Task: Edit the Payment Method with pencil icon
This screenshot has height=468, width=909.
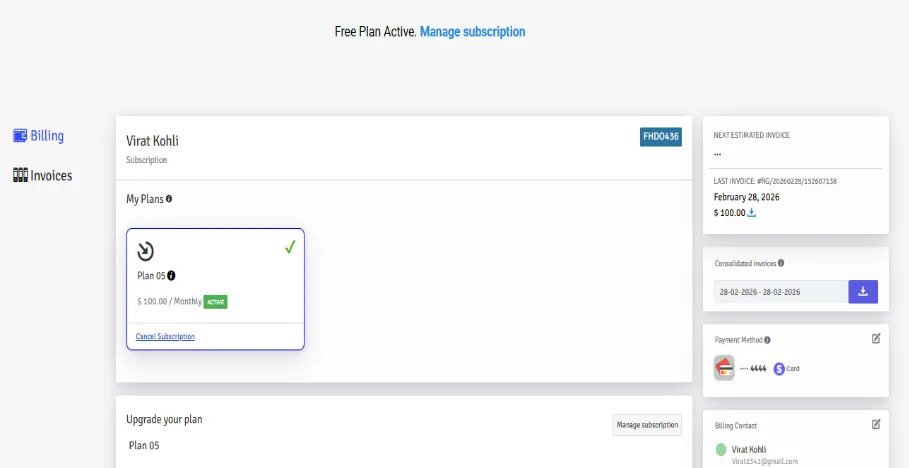Action: pyautogui.click(x=876, y=338)
